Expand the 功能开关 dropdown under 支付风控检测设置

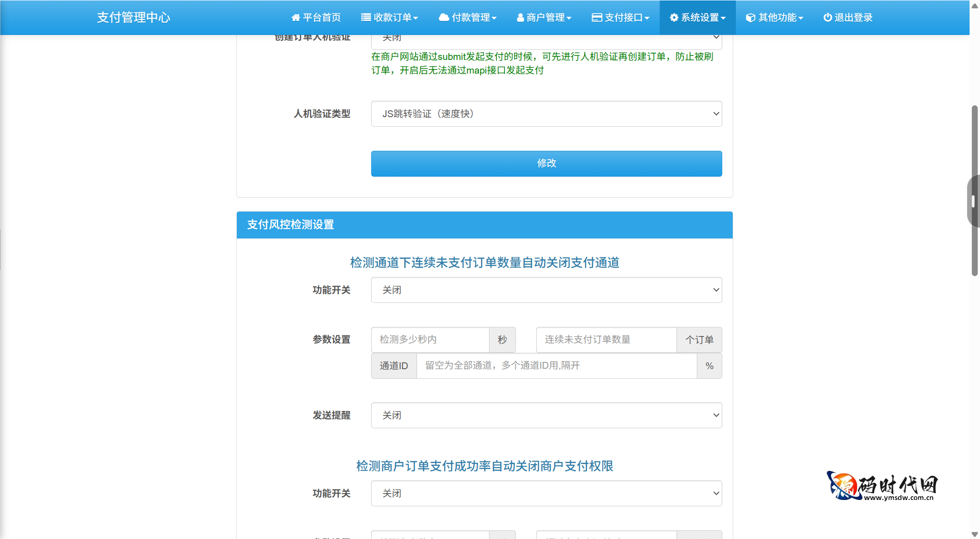coord(546,290)
